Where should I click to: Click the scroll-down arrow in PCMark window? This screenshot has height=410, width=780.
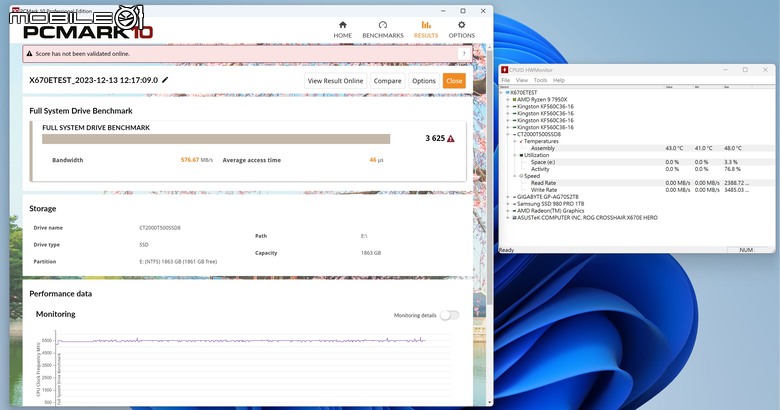489,402
